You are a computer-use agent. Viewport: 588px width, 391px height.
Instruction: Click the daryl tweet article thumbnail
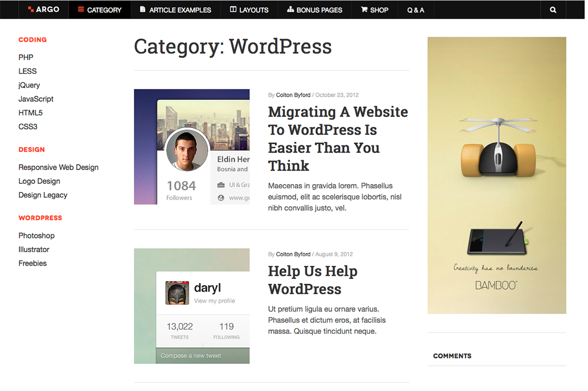point(192,306)
